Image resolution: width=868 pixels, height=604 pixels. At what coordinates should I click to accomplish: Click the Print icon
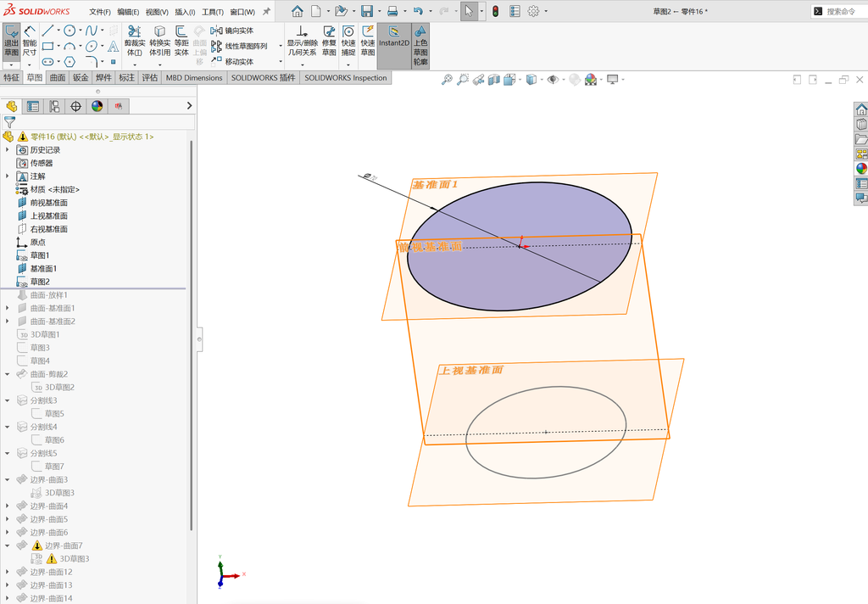click(392, 11)
